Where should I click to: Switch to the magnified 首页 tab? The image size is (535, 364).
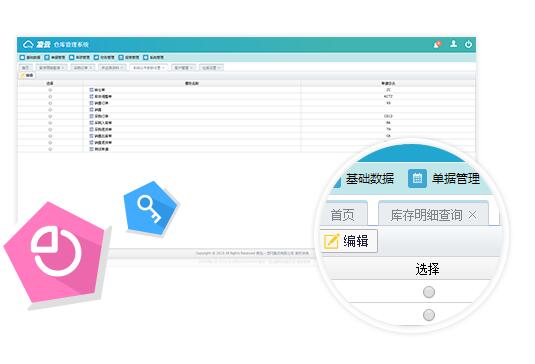coord(343,214)
